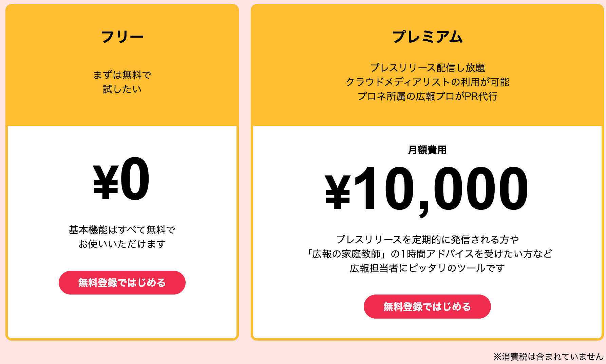Click the ¥10,000 price text
606x364 pixels.
click(427, 188)
